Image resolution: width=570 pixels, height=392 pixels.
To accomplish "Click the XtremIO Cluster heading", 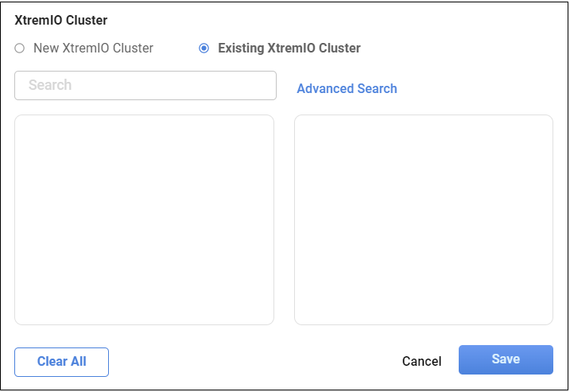I will [61, 21].
